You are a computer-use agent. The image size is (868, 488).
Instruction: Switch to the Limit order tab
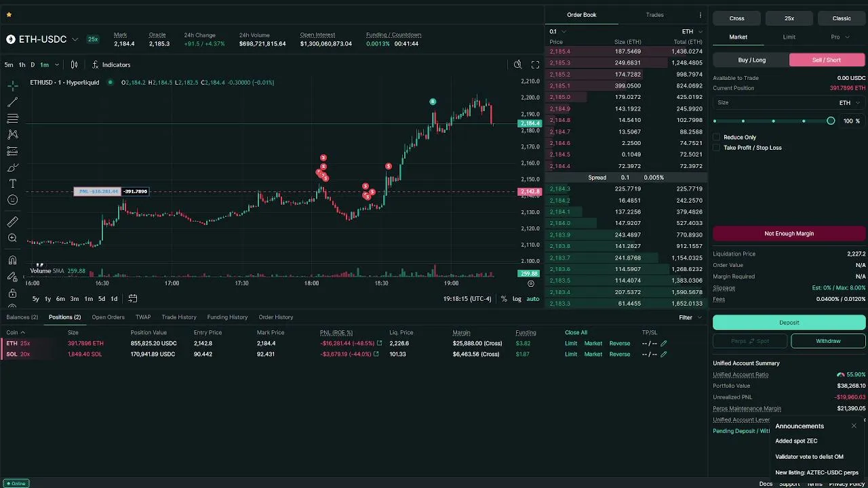[789, 37]
